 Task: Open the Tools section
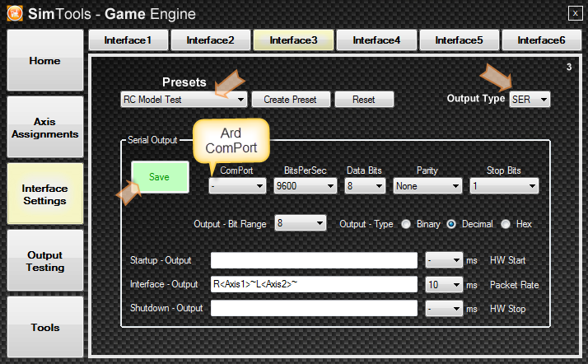pyautogui.click(x=45, y=327)
